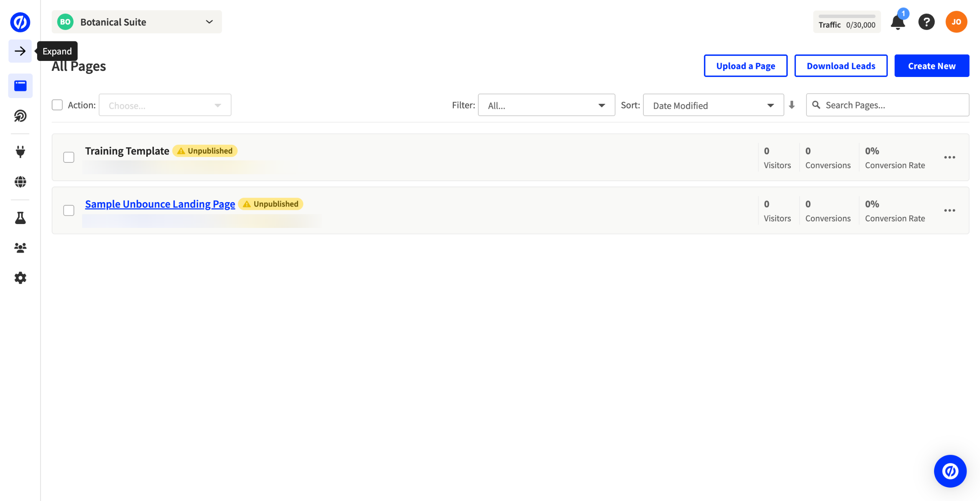Open the users/team sidebar icon
This screenshot has height=501, width=980.
point(20,248)
